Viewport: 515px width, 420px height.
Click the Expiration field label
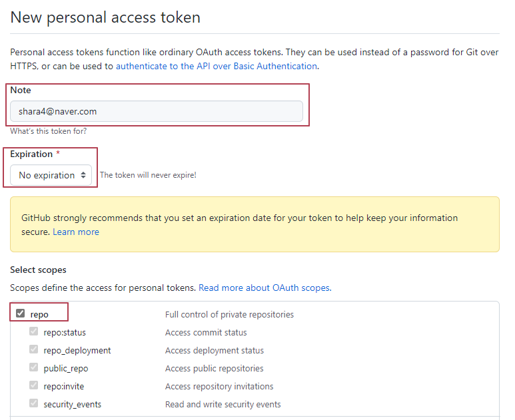(x=31, y=154)
